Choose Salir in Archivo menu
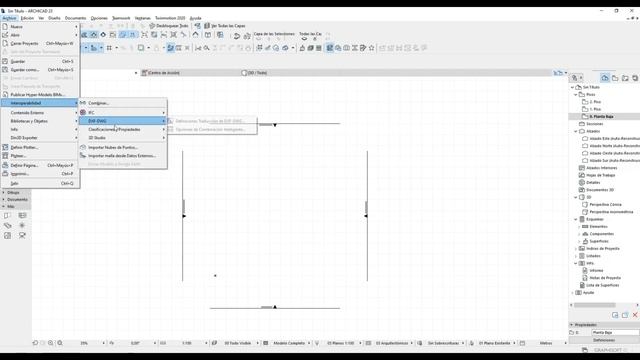Image resolution: width=640 pixels, height=360 pixels. click(x=40, y=183)
